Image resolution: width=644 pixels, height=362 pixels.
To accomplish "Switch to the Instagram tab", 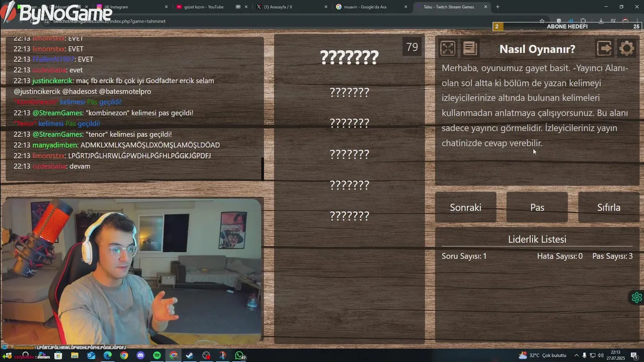I will coord(132,7).
